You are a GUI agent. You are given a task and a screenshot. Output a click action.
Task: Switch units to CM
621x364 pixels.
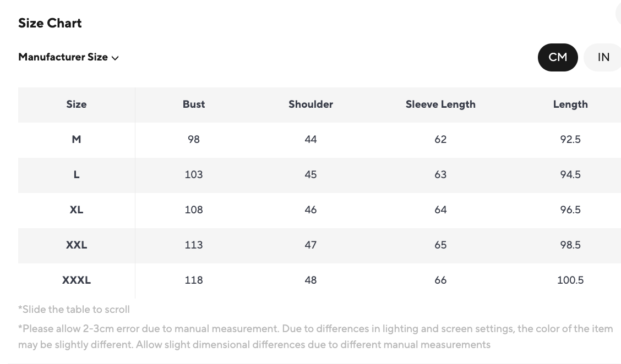point(557,57)
